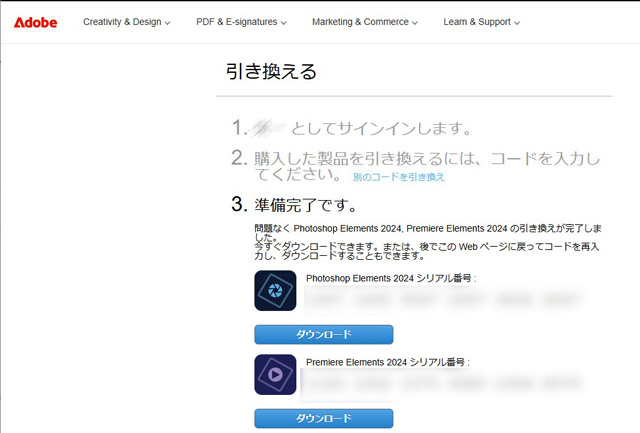Click the としてサインインします step text
The height and width of the screenshot is (433, 640).
[381, 129]
